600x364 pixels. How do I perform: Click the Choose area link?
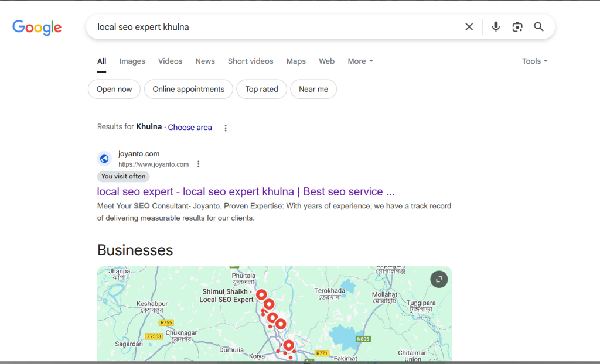click(190, 128)
